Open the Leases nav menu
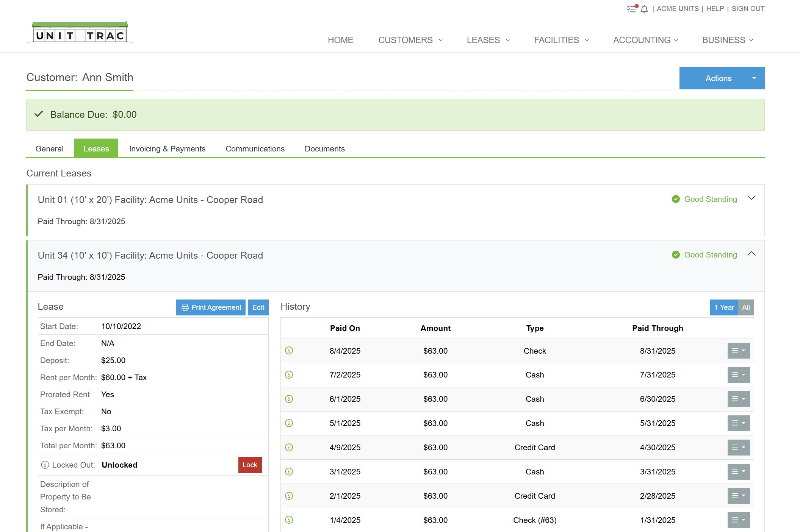The image size is (800, 532). [488, 40]
